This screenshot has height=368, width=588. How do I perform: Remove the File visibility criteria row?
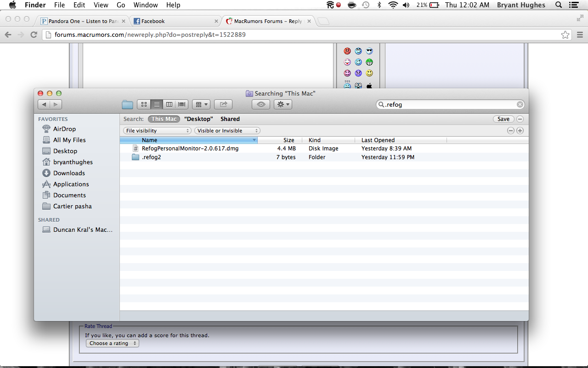click(x=511, y=131)
